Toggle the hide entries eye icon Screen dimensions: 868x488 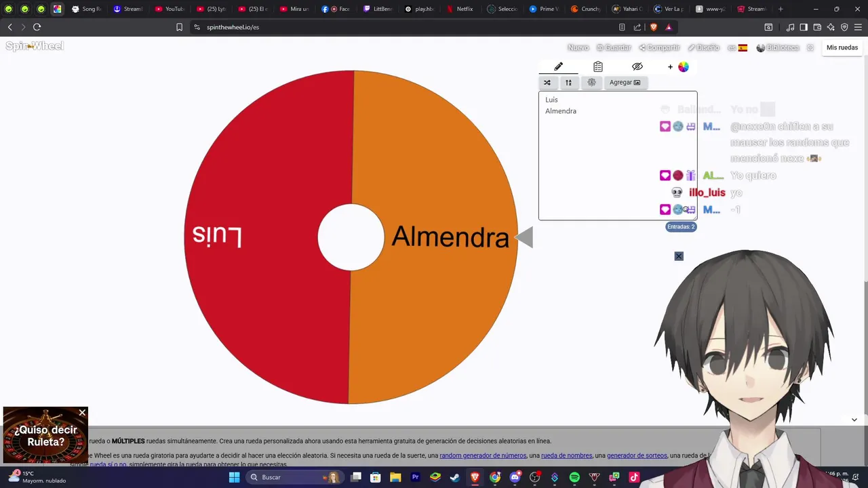[x=637, y=66]
